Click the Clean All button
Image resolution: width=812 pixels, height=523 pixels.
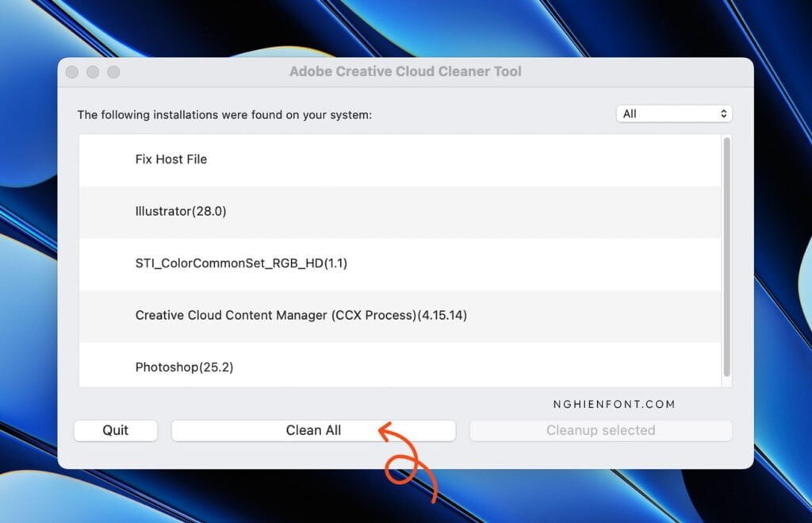313,430
